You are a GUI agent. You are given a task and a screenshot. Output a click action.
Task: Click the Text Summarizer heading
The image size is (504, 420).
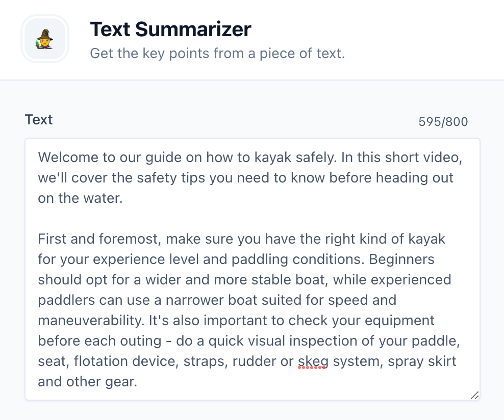pos(170,29)
